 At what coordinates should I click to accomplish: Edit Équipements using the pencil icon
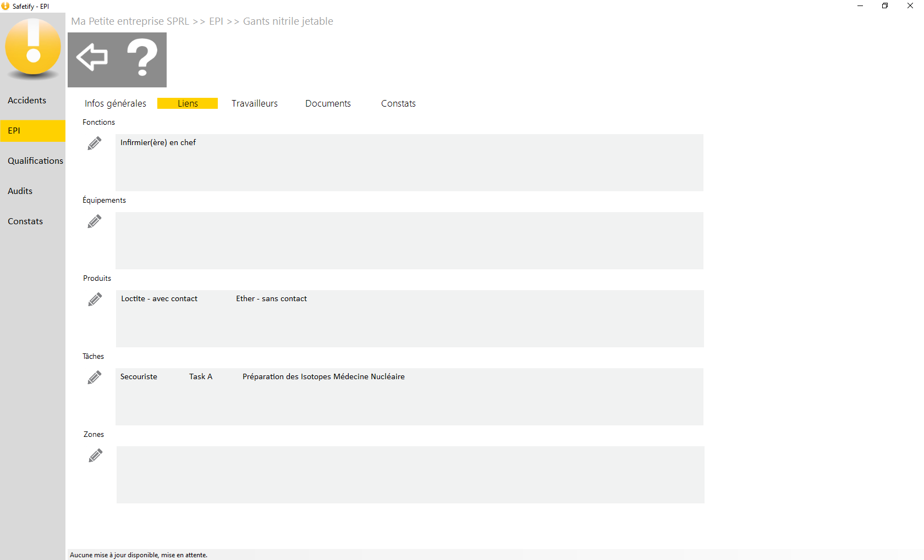coord(95,221)
